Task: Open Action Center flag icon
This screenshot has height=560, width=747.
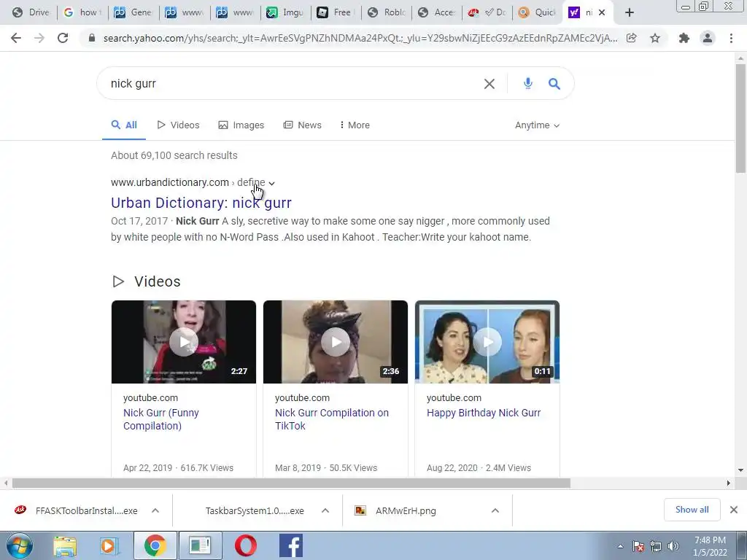Action: coord(638,547)
